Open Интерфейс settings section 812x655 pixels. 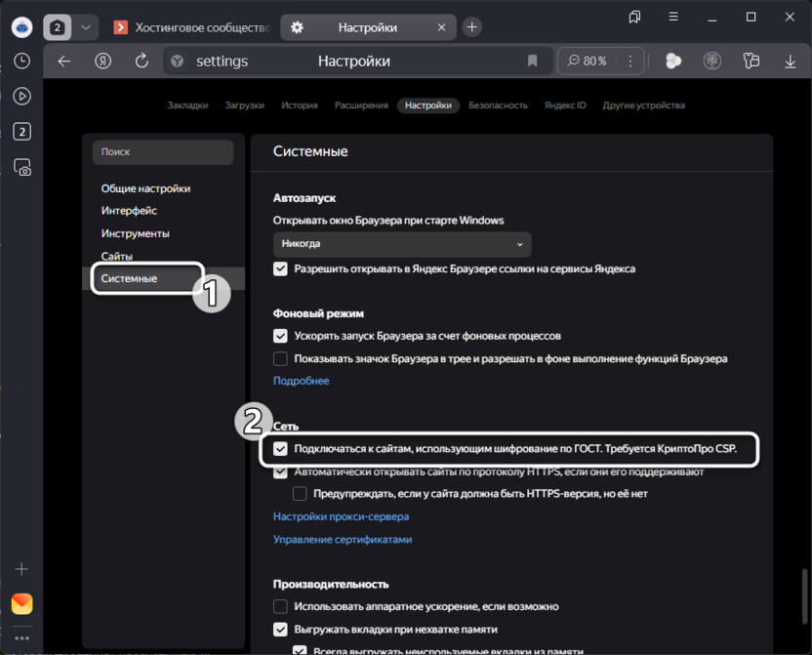129,211
